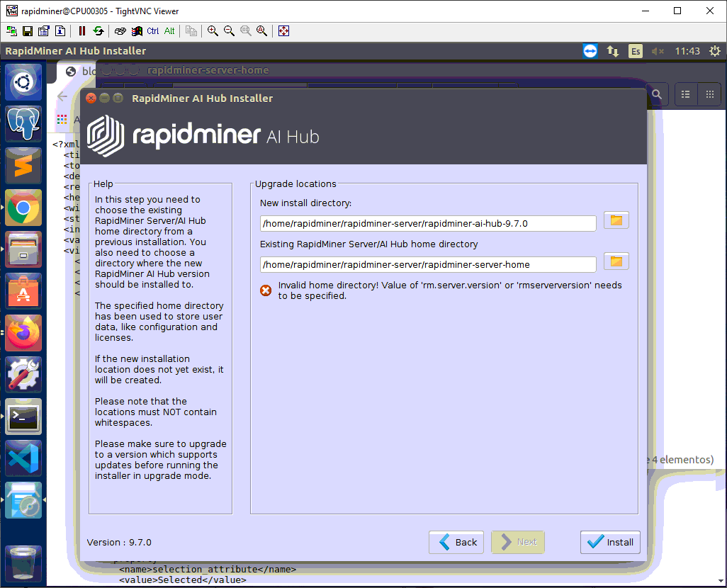Viewport: 727px width, 588px height.
Task: Click the New install directory text field
Action: [x=428, y=224]
